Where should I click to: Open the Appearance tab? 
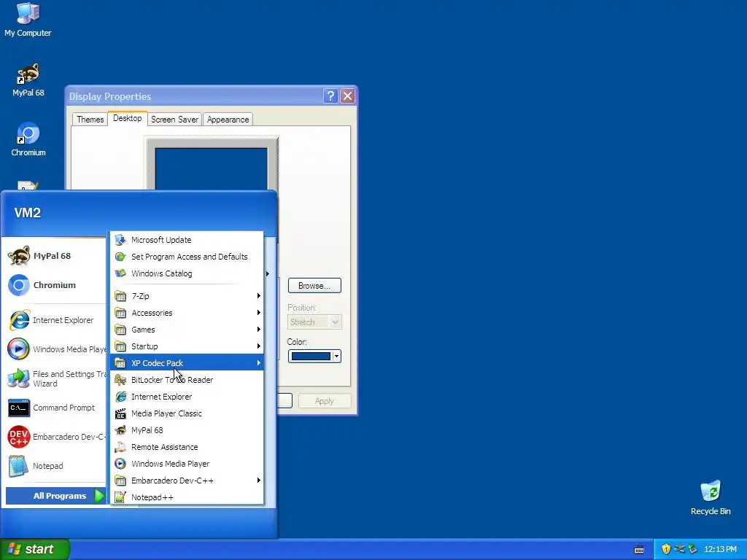pyautogui.click(x=228, y=120)
